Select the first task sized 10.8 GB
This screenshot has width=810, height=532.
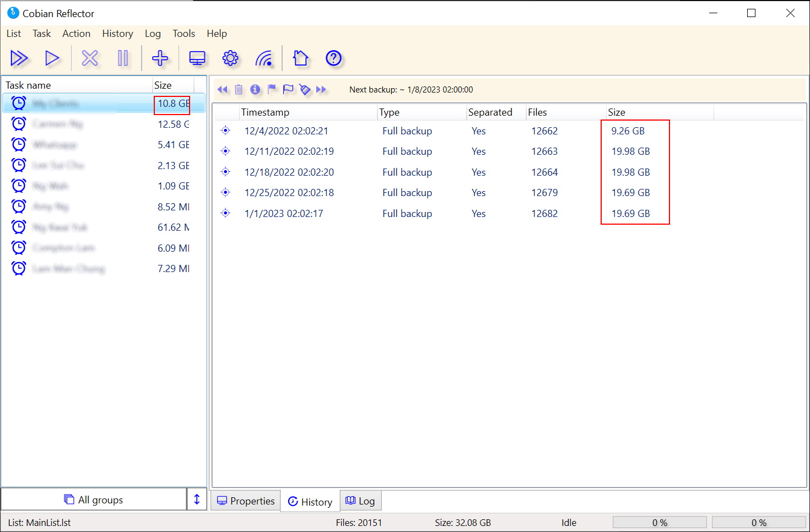pos(104,103)
